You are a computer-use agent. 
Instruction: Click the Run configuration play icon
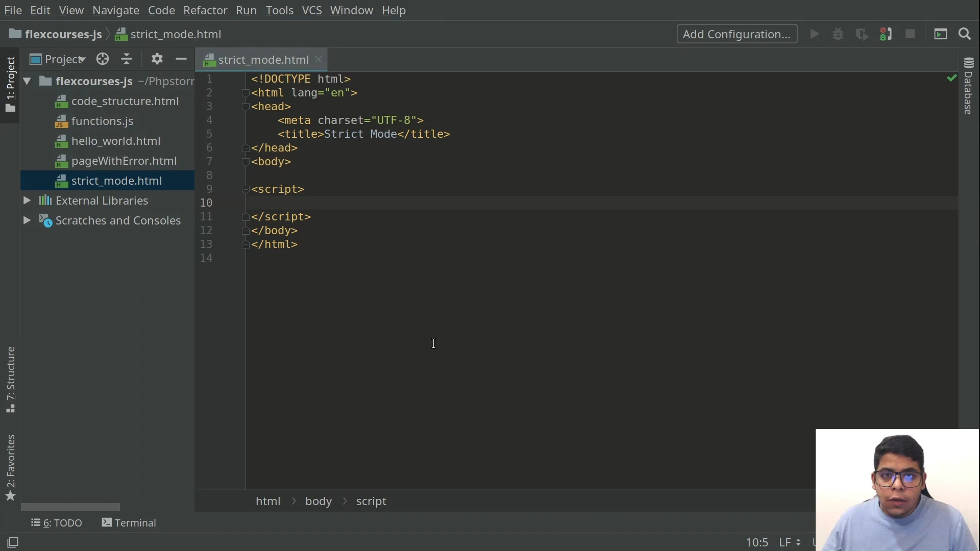[x=815, y=34]
